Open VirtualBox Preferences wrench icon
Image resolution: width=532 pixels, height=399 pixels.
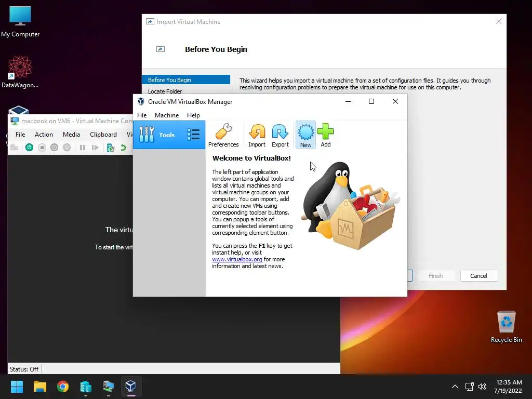223,135
